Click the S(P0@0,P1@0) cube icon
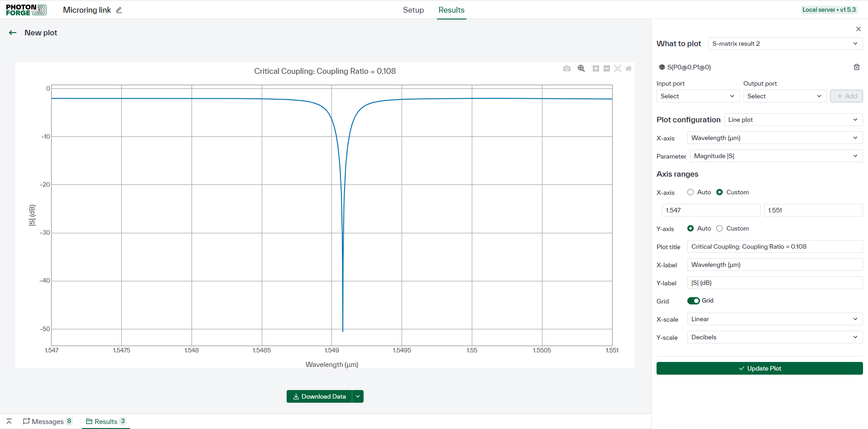The image size is (868, 429). click(662, 67)
